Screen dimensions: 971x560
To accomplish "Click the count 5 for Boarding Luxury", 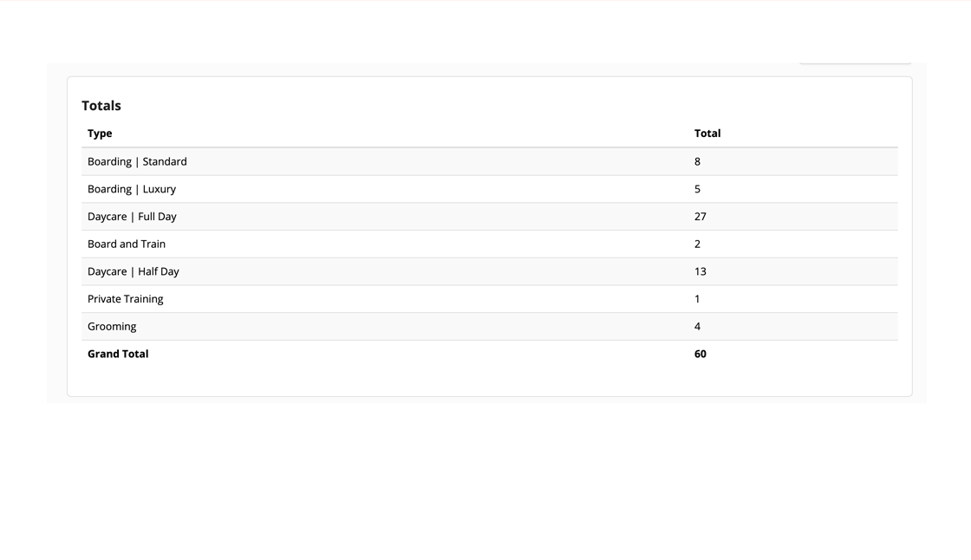I will pyautogui.click(x=697, y=189).
